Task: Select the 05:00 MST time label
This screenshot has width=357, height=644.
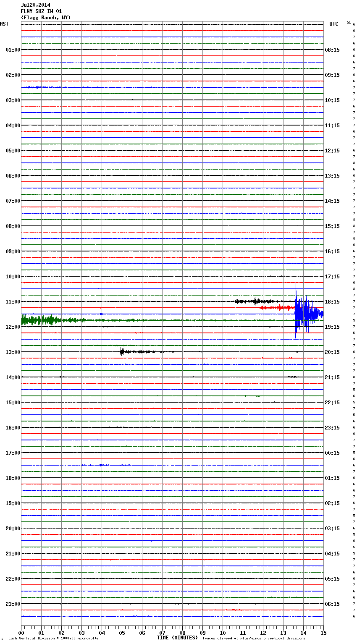Action: pos(13,151)
